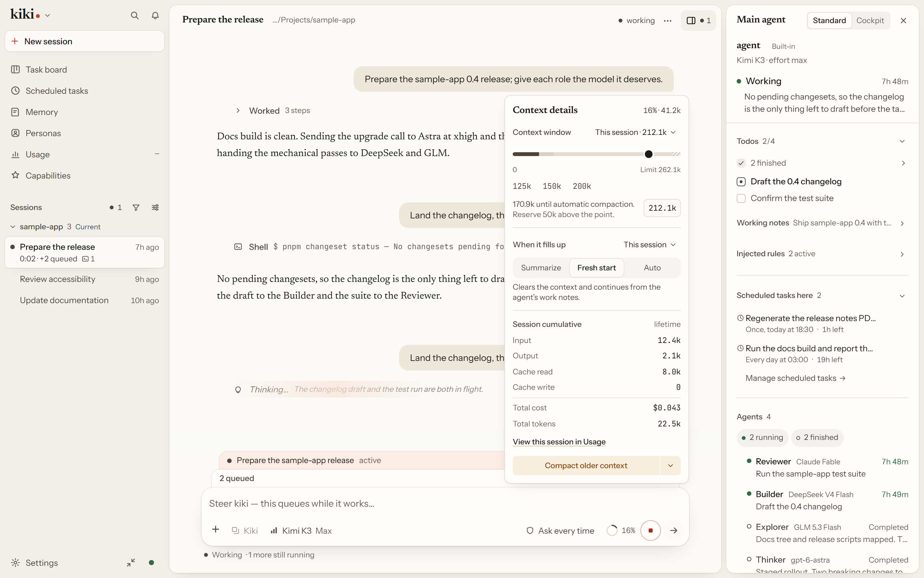Image resolution: width=924 pixels, height=578 pixels.
Task: Open the Task board page
Action: click(x=84, y=70)
